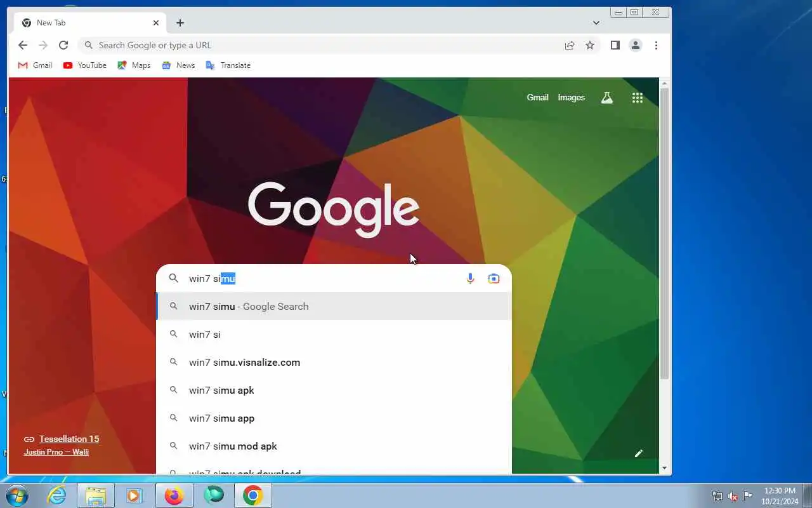This screenshot has height=508, width=812.
Task: Click the New Tab tab title
Action: click(x=51, y=23)
